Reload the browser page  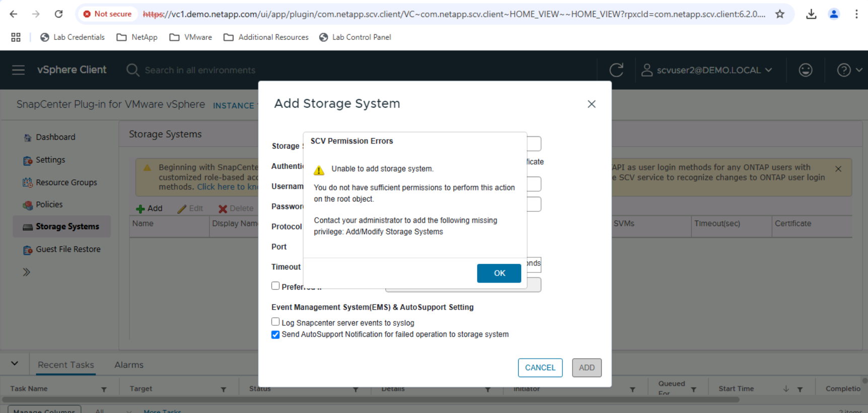[58, 14]
